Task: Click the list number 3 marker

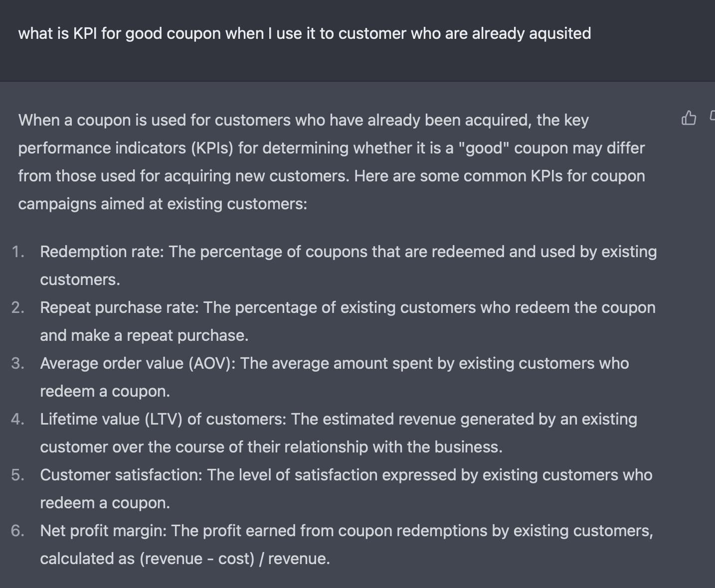Action: click(x=18, y=363)
